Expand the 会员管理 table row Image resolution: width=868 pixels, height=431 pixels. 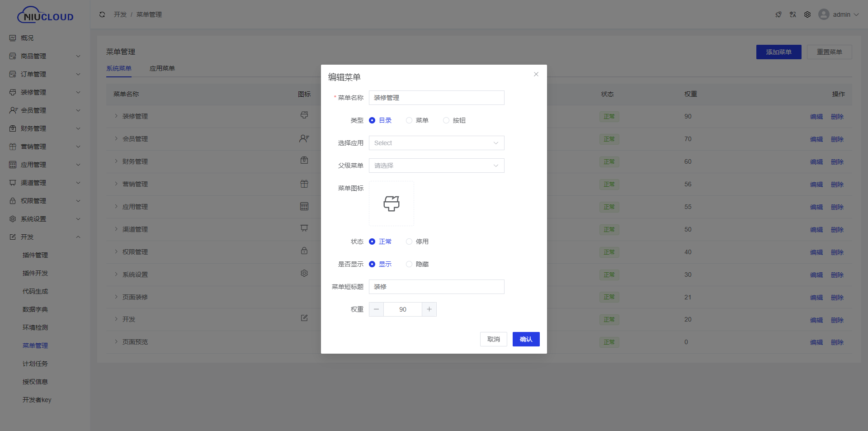coord(116,138)
